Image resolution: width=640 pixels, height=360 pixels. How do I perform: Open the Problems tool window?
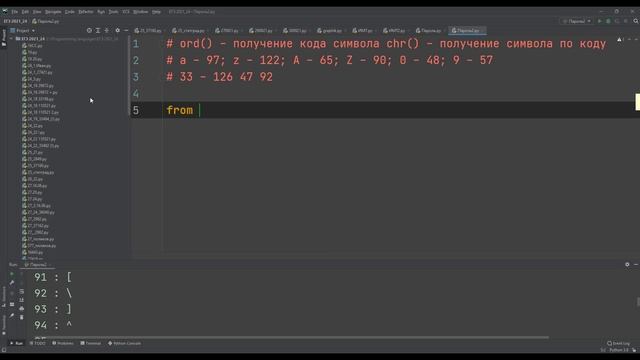click(x=63, y=343)
